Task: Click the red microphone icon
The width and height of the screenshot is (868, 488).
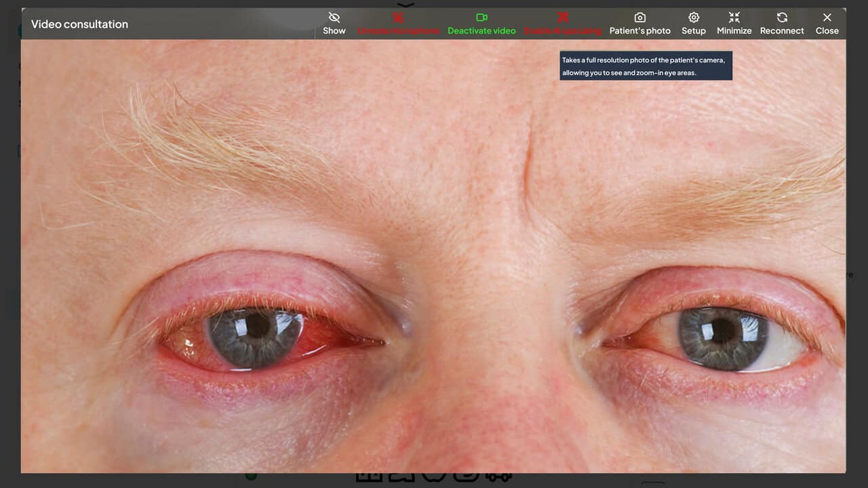Action: point(399,18)
